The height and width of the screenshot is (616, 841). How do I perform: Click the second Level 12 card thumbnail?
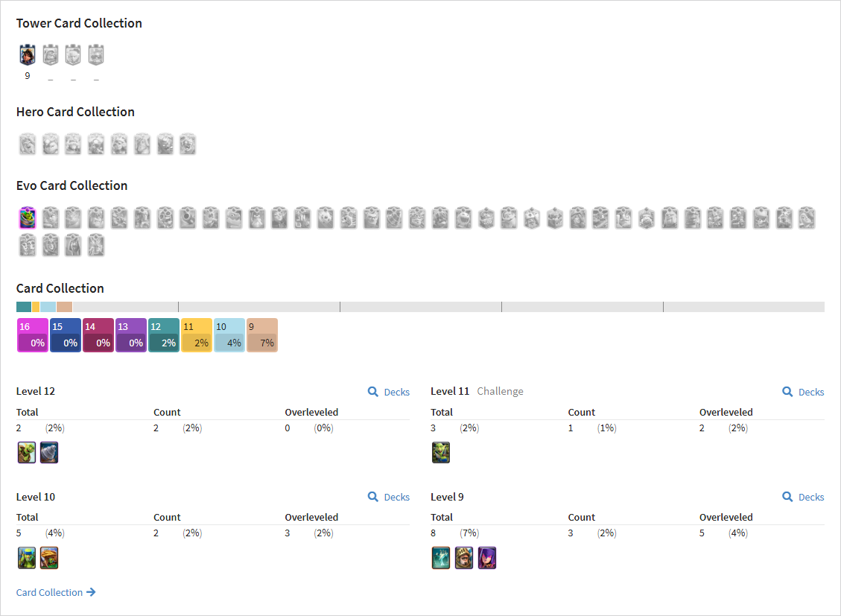tap(49, 452)
